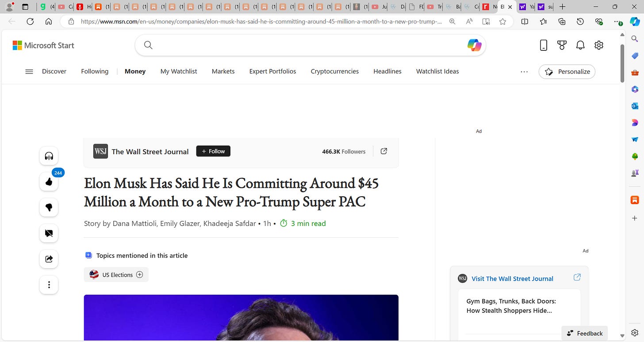Viewport: 644px width, 342px height.
Task: Click the MSN search field
Action: click(310, 45)
